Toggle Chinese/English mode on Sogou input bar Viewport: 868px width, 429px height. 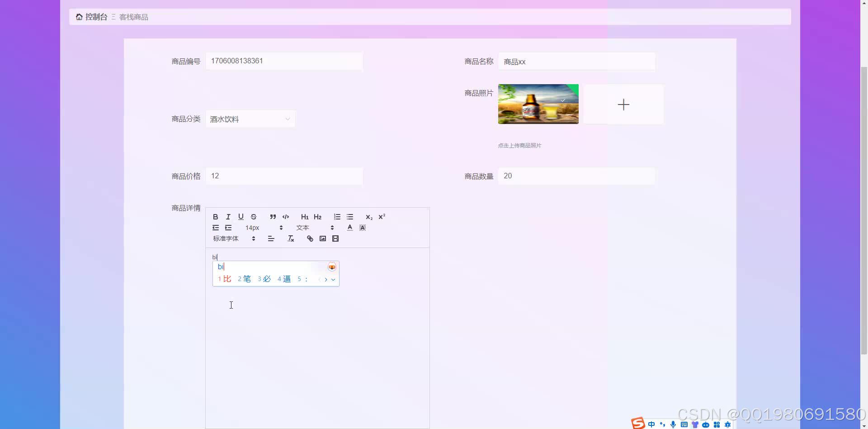[651, 424]
